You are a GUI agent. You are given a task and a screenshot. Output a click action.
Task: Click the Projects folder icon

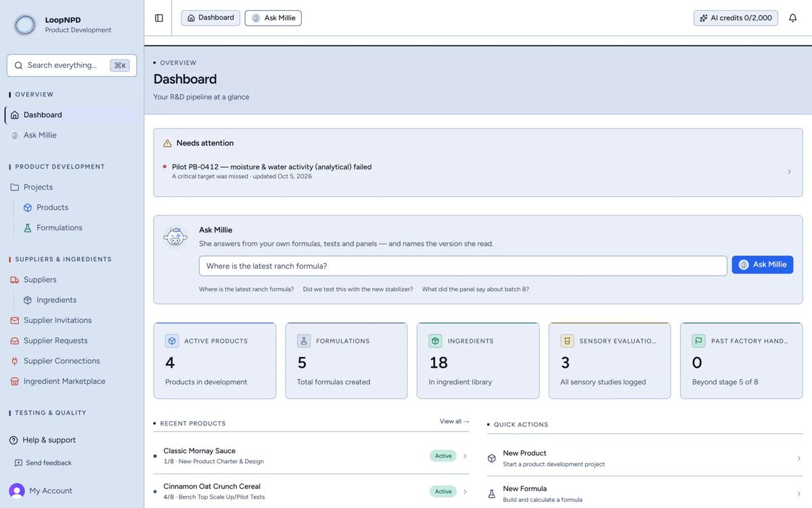click(15, 187)
